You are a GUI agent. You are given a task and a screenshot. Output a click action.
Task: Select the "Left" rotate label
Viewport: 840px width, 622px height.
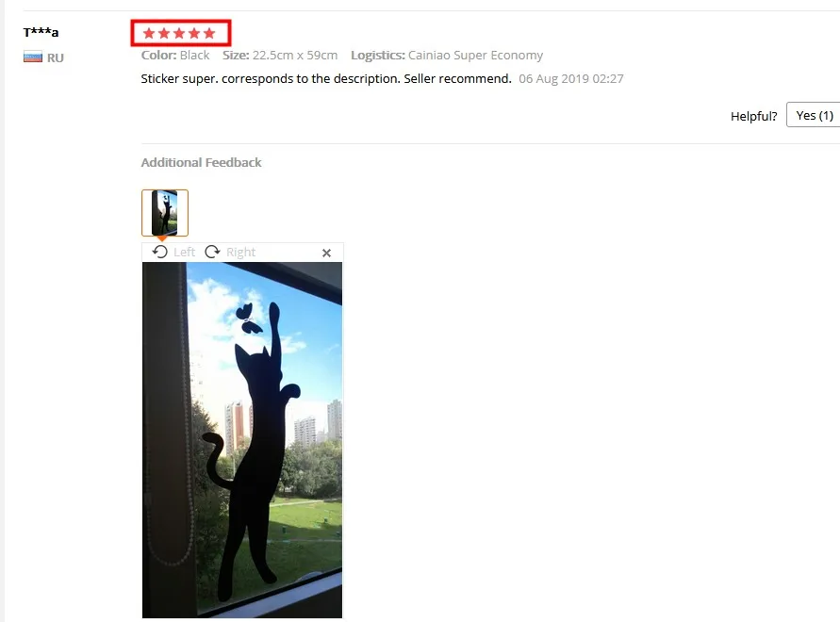pos(184,252)
